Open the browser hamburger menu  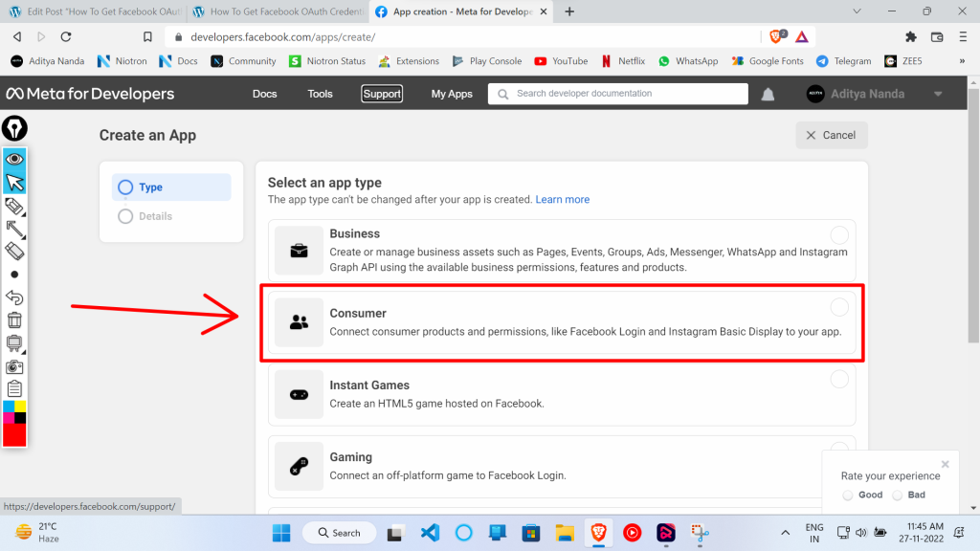pyautogui.click(x=963, y=37)
